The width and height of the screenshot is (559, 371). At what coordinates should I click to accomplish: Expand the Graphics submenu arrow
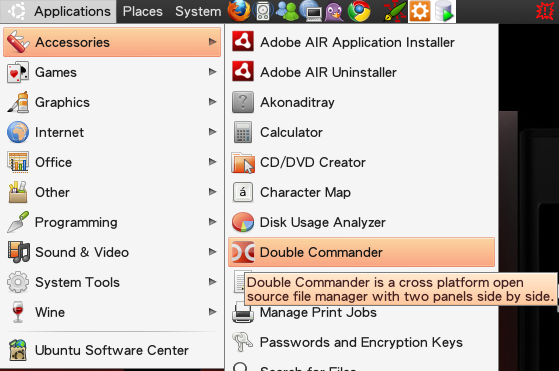tap(213, 102)
